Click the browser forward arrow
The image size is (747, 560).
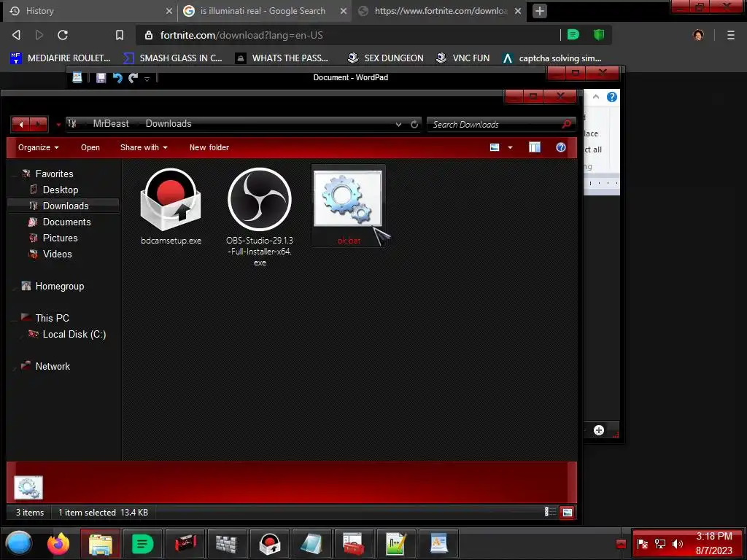39,35
